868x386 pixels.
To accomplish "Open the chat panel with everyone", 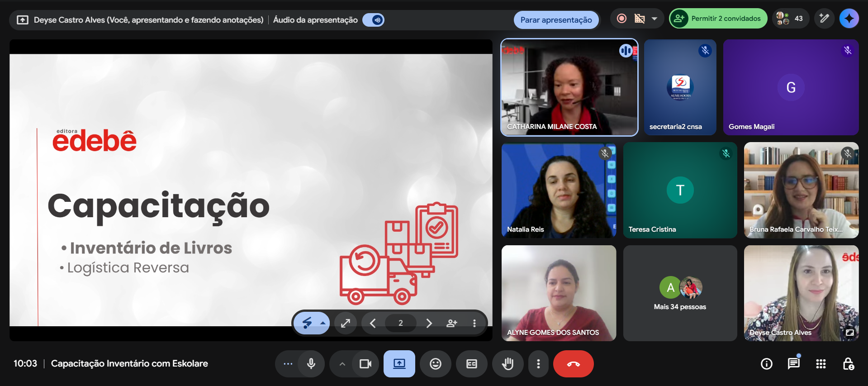I will pyautogui.click(x=794, y=364).
